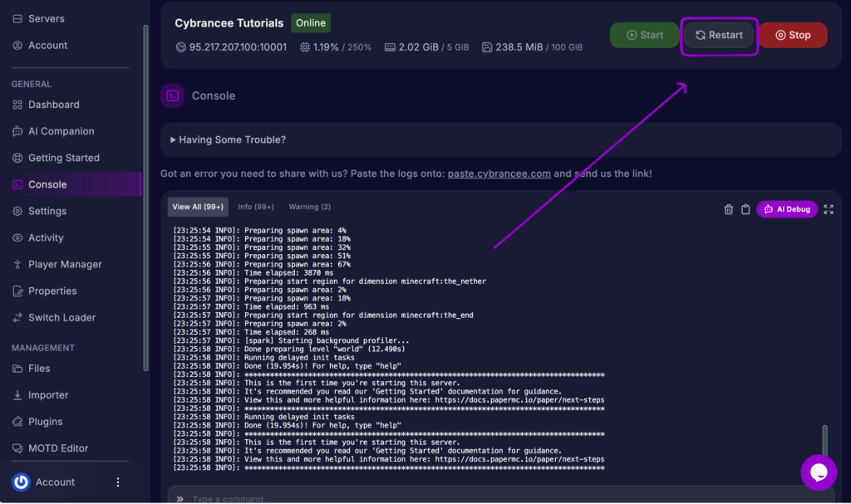This screenshot has height=504, width=851.
Task: Open the Account sidebar entry near Servers
Action: pyautogui.click(x=47, y=45)
